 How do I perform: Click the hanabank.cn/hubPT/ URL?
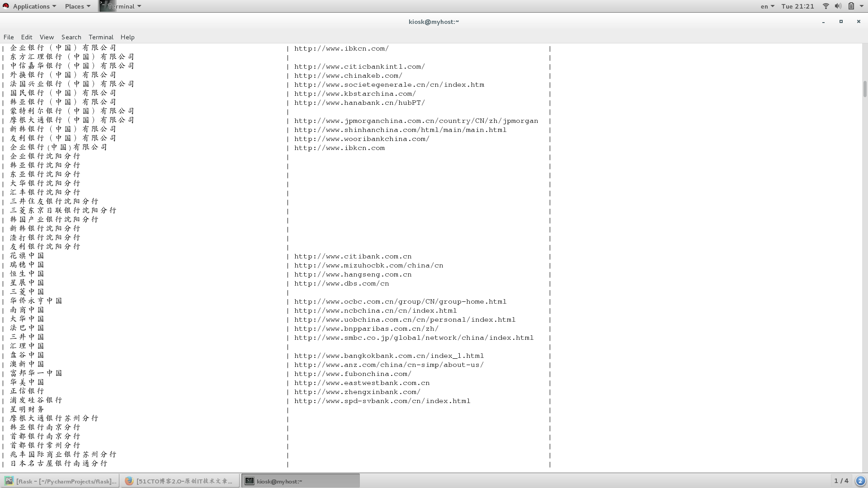point(359,103)
